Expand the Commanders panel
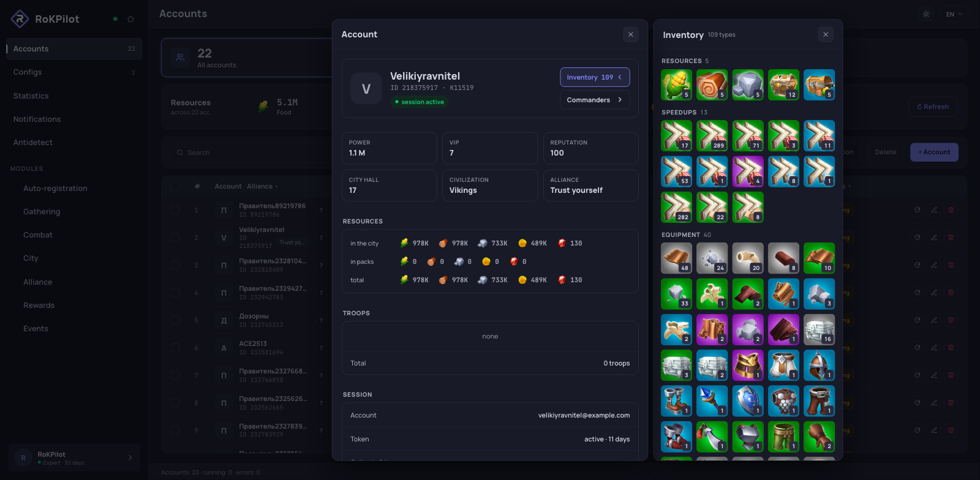The image size is (980, 480). tap(595, 100)
